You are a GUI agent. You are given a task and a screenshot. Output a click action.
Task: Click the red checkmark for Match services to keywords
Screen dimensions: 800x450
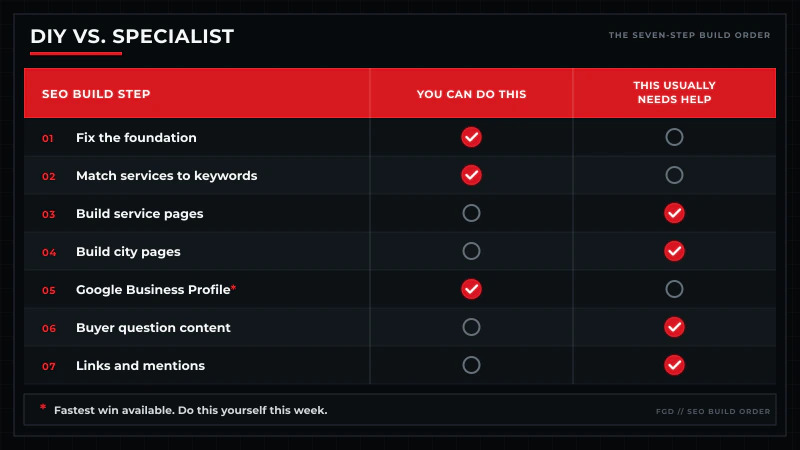point(471,175)
